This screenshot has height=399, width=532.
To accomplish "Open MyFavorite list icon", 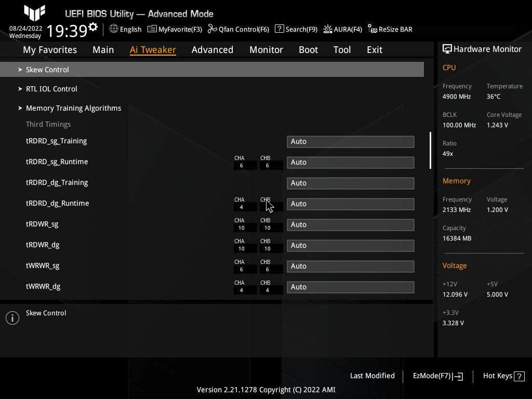I will point(152,29).
